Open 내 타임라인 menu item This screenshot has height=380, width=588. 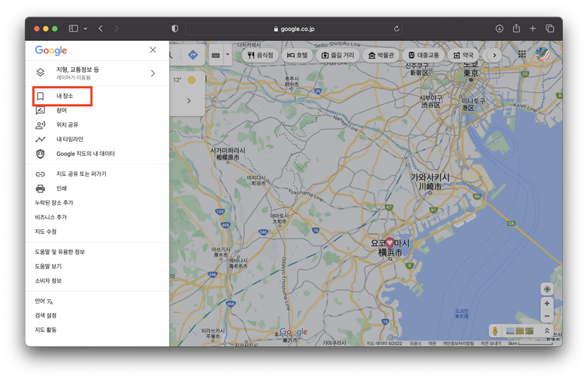70,139
